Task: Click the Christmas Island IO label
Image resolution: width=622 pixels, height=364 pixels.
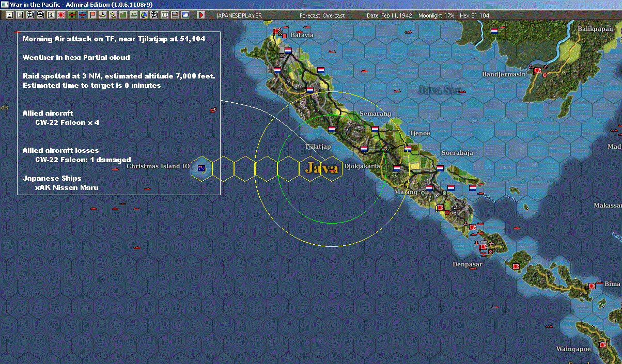Action: tap(158, 166)
